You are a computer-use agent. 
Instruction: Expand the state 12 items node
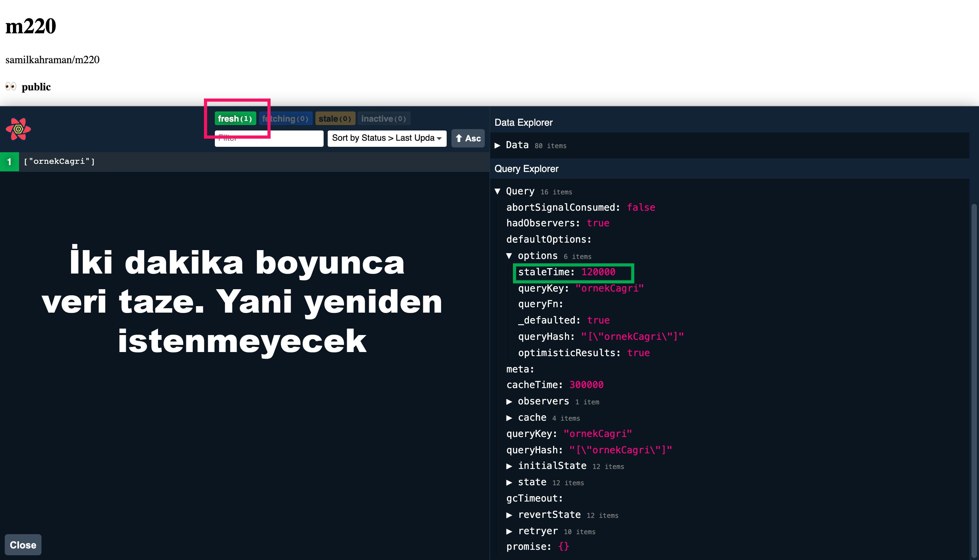pos(545,482)
